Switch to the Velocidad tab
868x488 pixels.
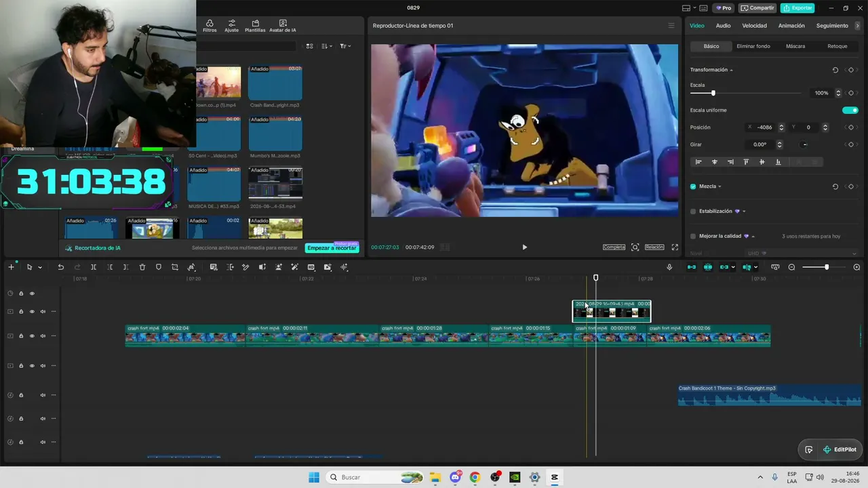[754, 26]
